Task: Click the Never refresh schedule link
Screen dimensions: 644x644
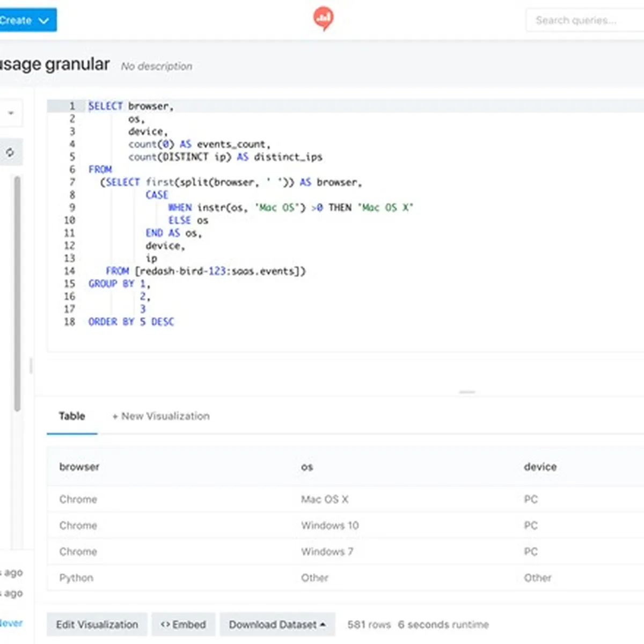Action: (x=11, y=623)
